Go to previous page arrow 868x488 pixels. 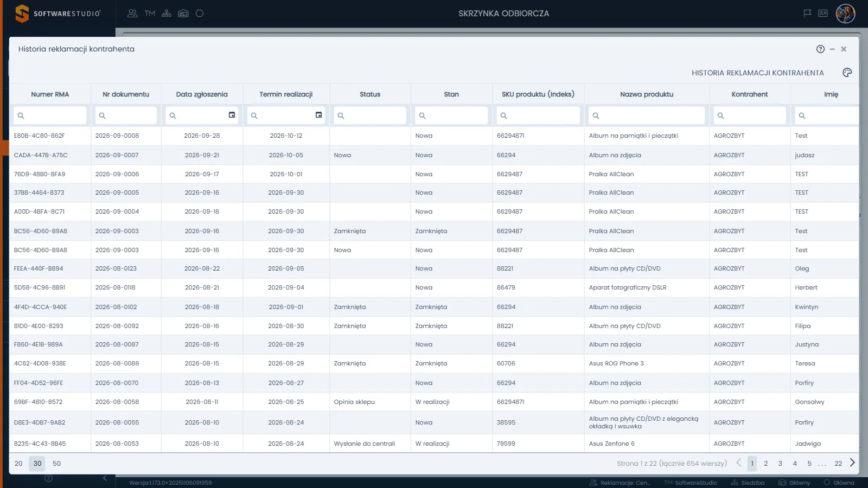click(738, 463)
